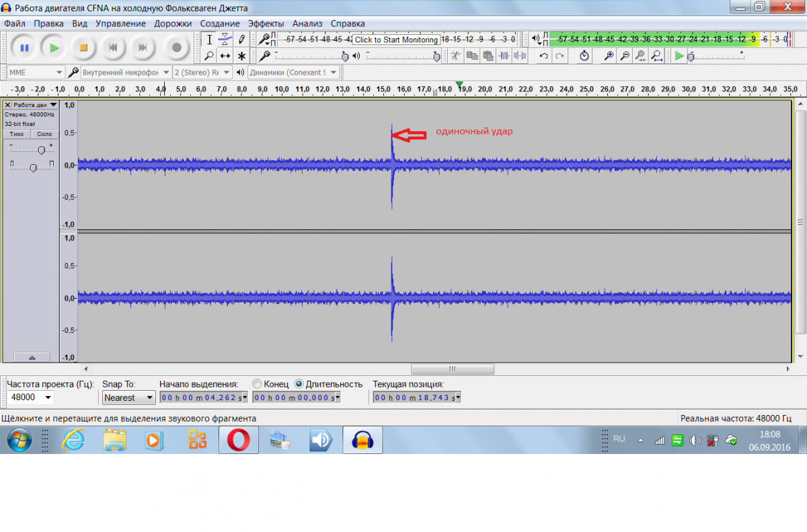
Task: Click the Paste clipboard icon
Action: coord(488,56)
